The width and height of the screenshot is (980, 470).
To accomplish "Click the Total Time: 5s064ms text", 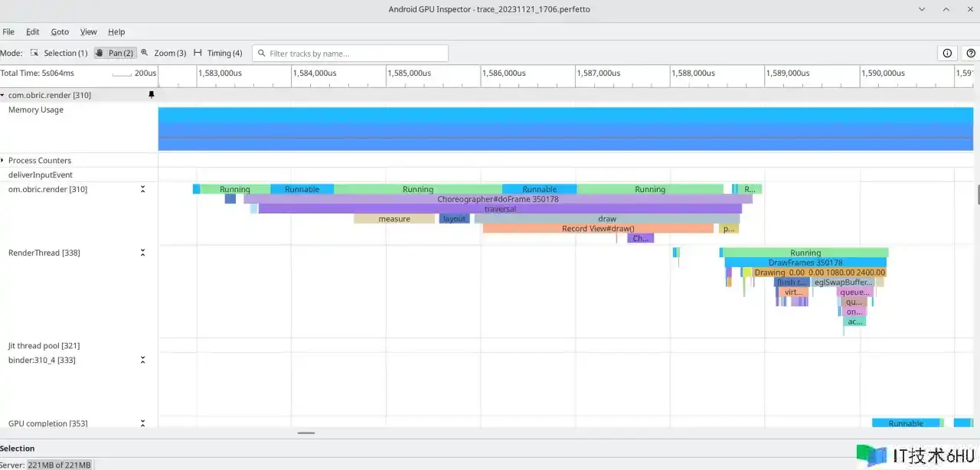I will click(x=38, y=73).
